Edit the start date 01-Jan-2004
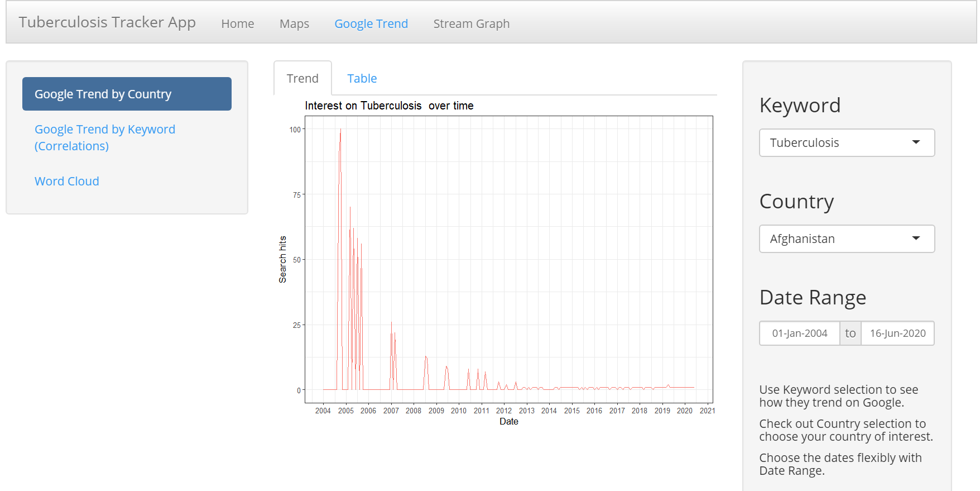 pyautogui.click(x=800, y=333)
